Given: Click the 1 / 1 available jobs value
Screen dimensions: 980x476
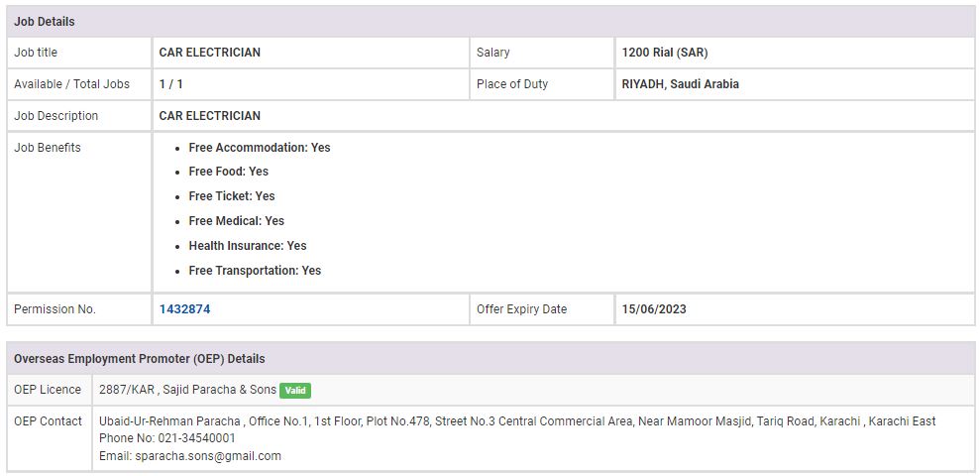Looking at the screenshot, I should [171, 84].
